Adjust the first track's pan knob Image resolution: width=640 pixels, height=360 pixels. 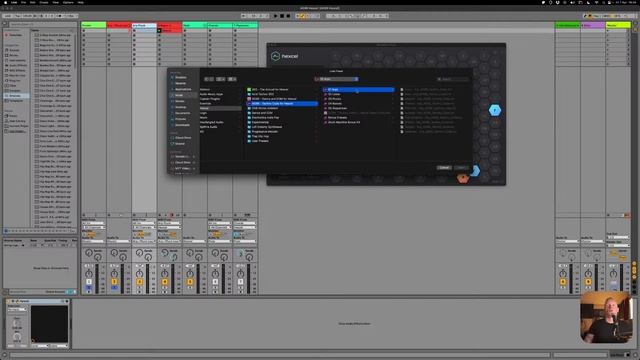pos(89,273)
